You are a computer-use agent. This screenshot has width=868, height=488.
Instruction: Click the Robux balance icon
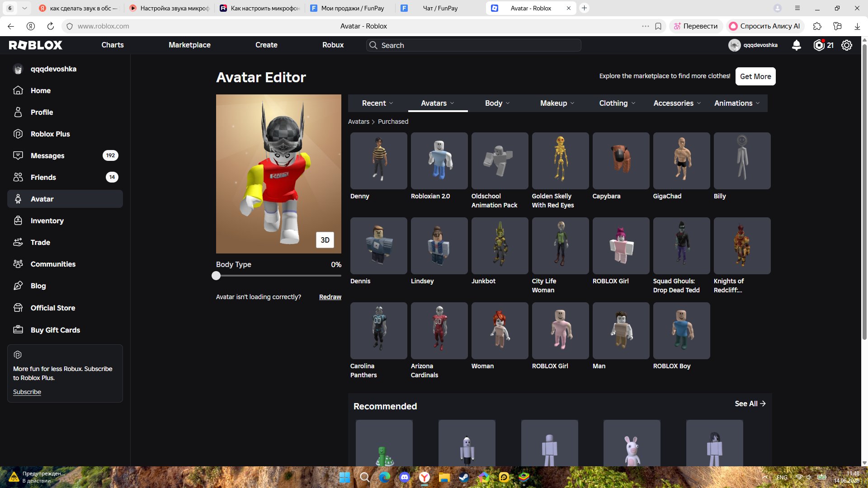pos(819,45)
